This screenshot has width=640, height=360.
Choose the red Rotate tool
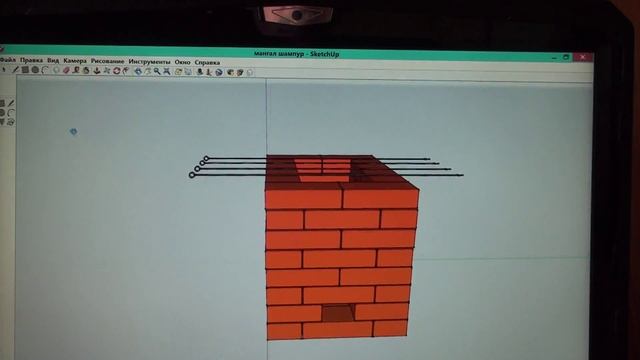point(116,71)
